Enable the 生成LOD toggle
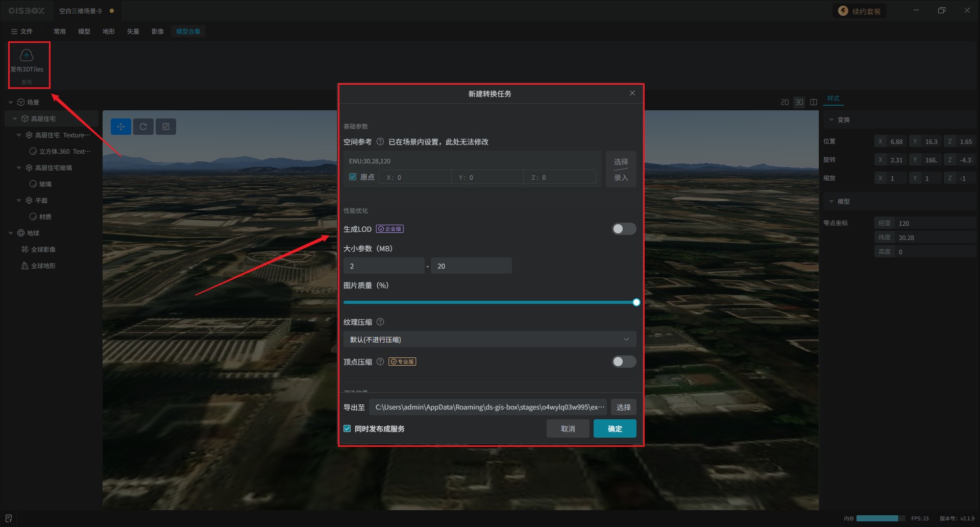This screenshot has height=527, width=980. coord(624,229)
